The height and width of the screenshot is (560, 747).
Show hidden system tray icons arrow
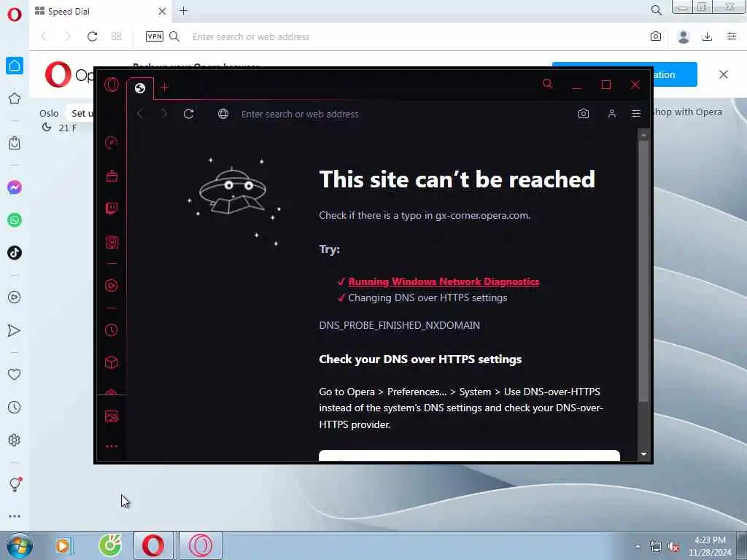638,546
